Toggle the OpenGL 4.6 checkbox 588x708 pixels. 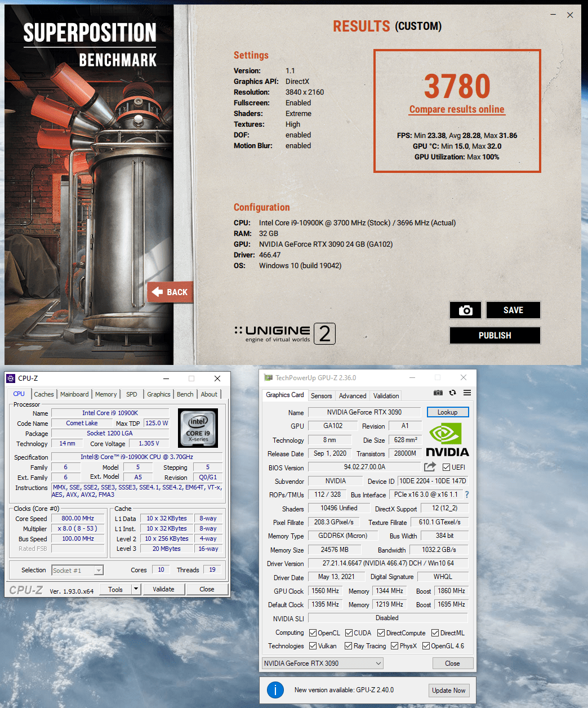pos(426,645)
